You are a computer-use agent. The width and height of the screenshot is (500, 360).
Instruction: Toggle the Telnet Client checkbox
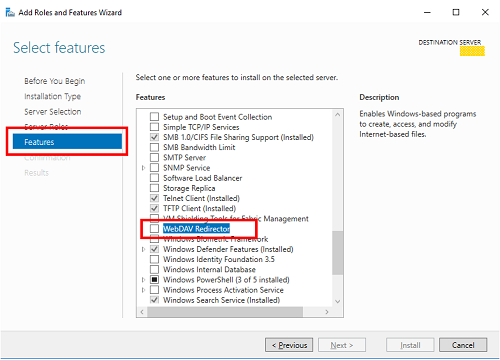point(154,198)
